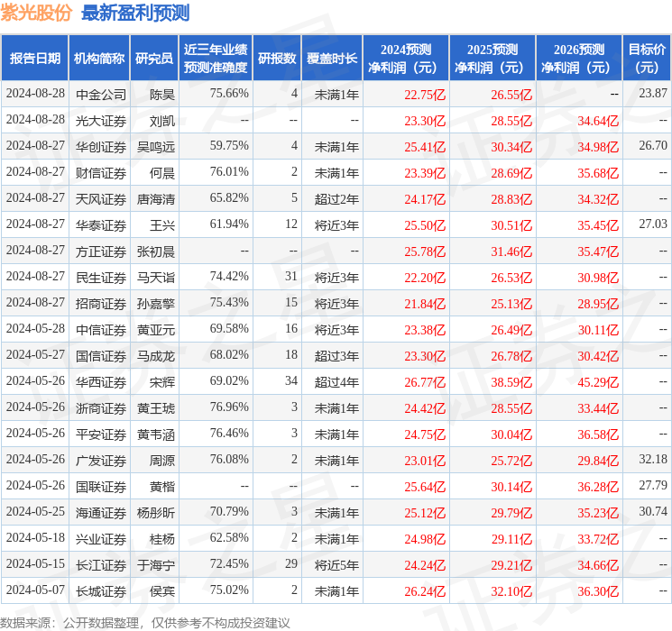Click 2025 forecast 31.46亿
The image size is (672, 631).
(511, 251)
